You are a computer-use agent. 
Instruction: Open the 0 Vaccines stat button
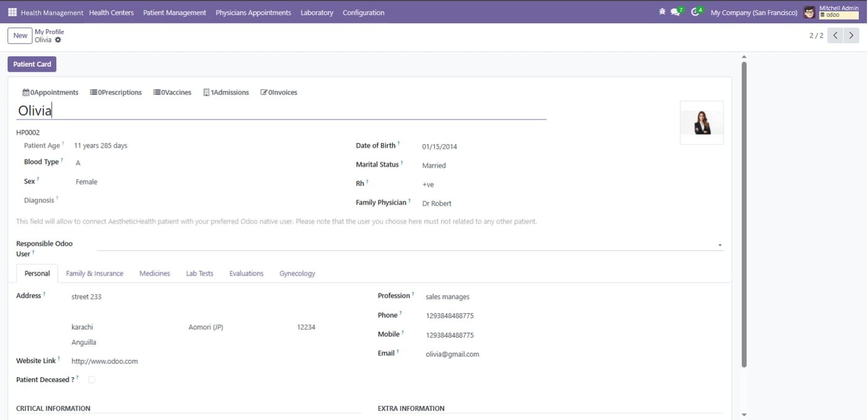point(172,92)
